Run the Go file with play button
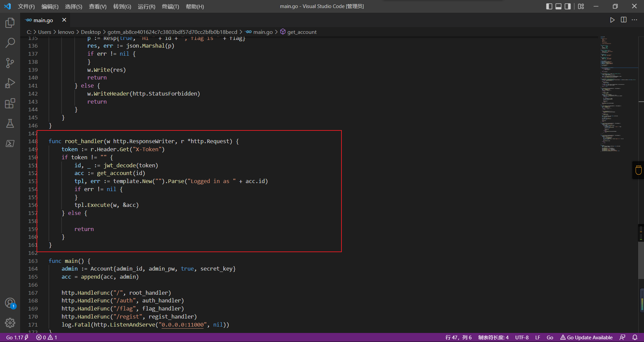 (x=612, y=20)
